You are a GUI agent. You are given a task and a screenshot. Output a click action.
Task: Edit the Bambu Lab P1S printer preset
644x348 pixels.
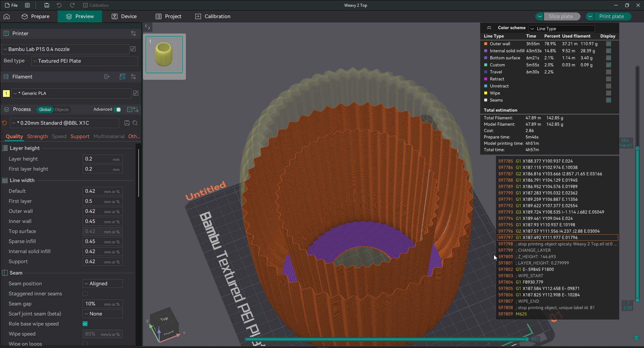point(133,49)
